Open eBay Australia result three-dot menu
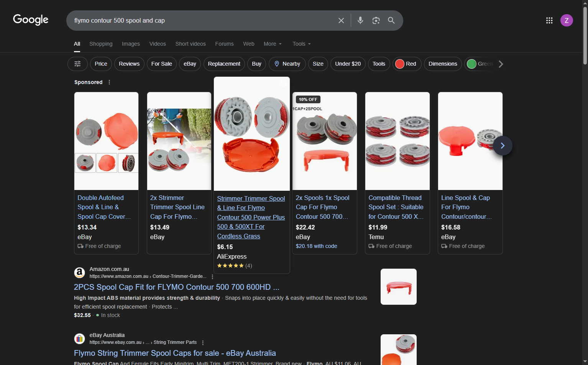Screen dimensions: 588x365 pos(203,343)
